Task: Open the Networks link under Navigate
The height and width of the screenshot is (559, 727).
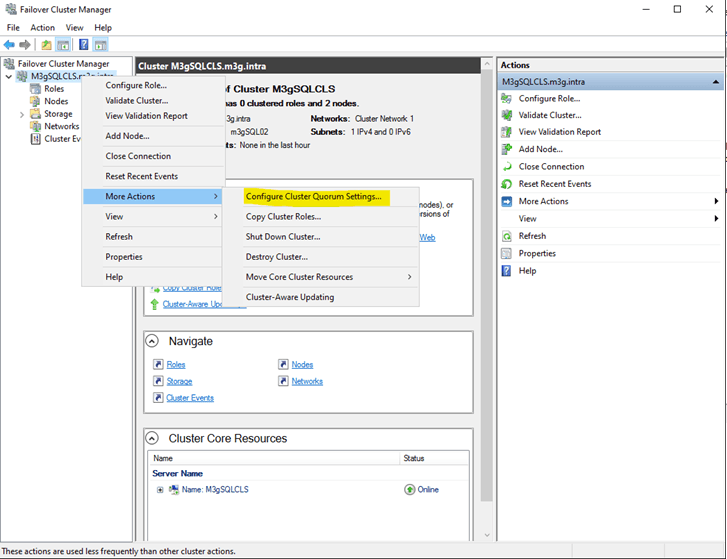Action: pos(307,381)
